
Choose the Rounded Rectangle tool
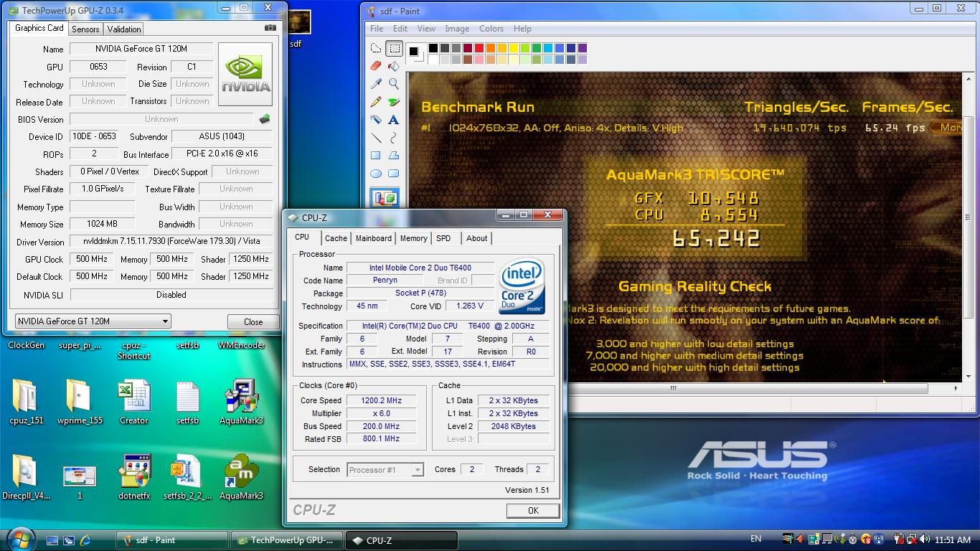tap(394, 174)
